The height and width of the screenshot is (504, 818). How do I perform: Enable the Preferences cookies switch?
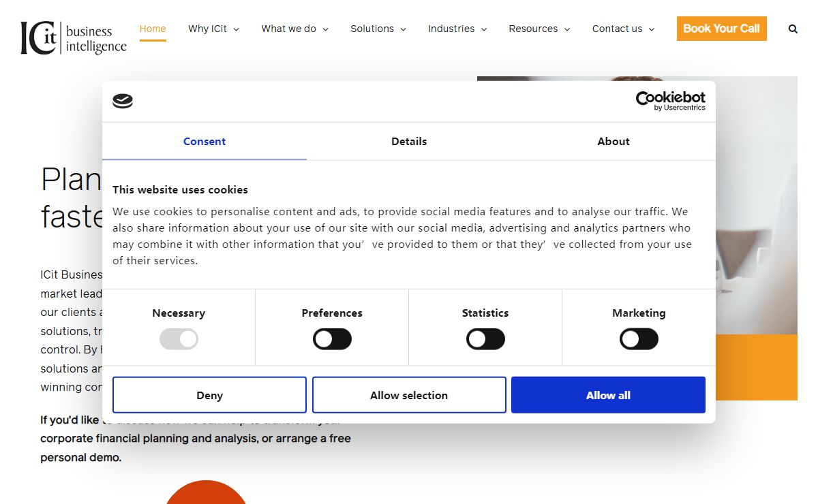pyautogui.click(x=332, y=339)
